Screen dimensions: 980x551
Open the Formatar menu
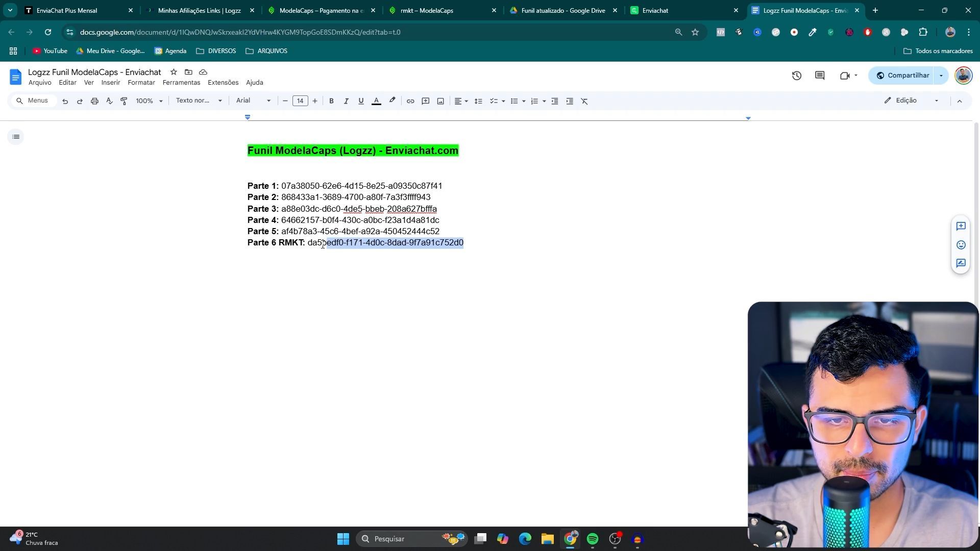[141, 83]
